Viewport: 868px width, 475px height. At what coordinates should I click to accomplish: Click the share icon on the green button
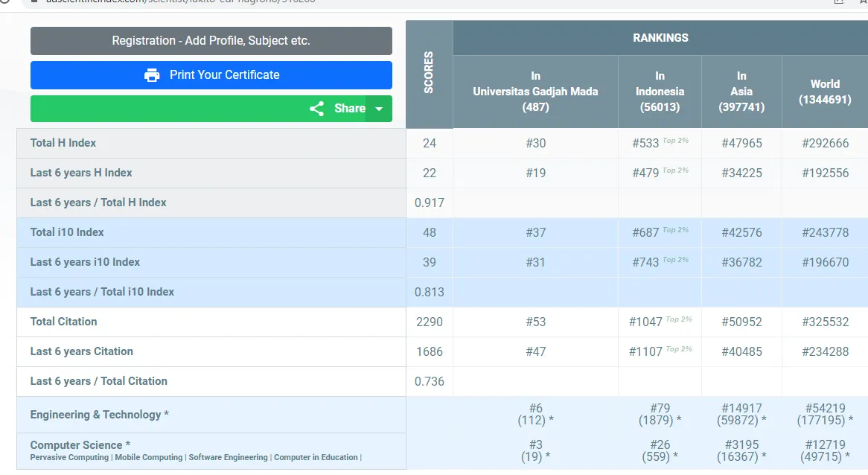(317, 109)
